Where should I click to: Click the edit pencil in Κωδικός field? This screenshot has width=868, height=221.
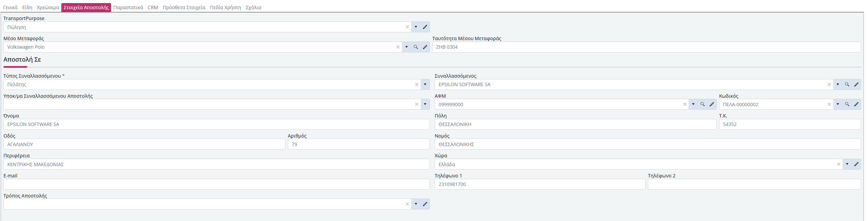(856, 104)
